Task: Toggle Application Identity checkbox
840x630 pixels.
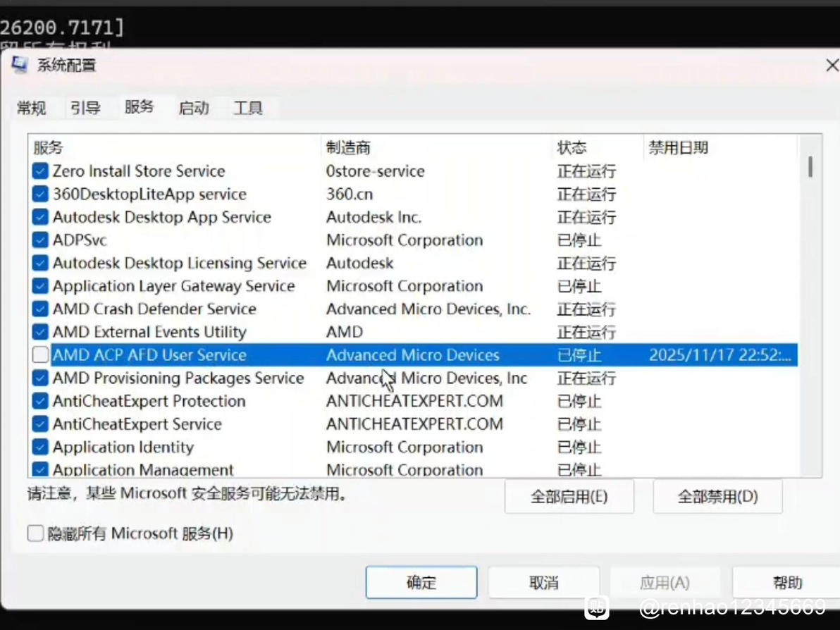Action: (x=40, y=447)
